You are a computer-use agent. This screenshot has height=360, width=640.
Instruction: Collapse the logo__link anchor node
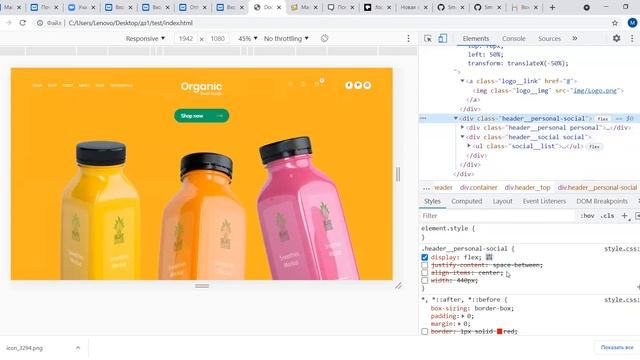tap(462, 81)
